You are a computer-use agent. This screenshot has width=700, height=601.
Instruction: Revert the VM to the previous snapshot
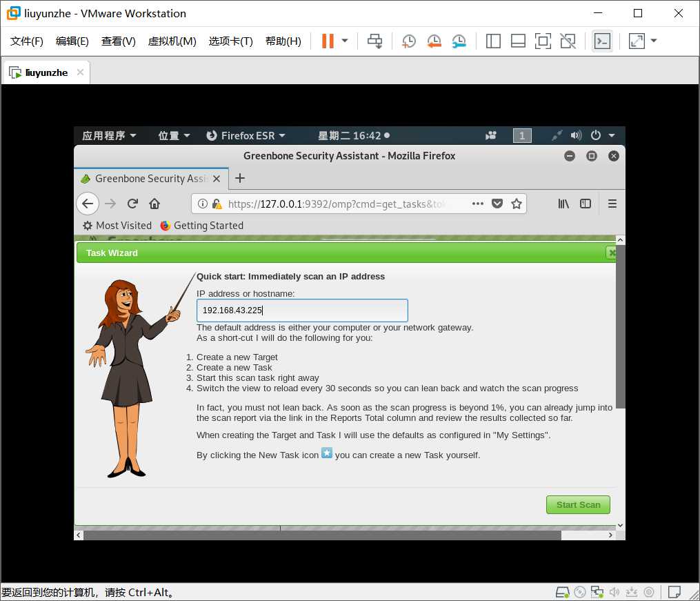pos(434,41)
